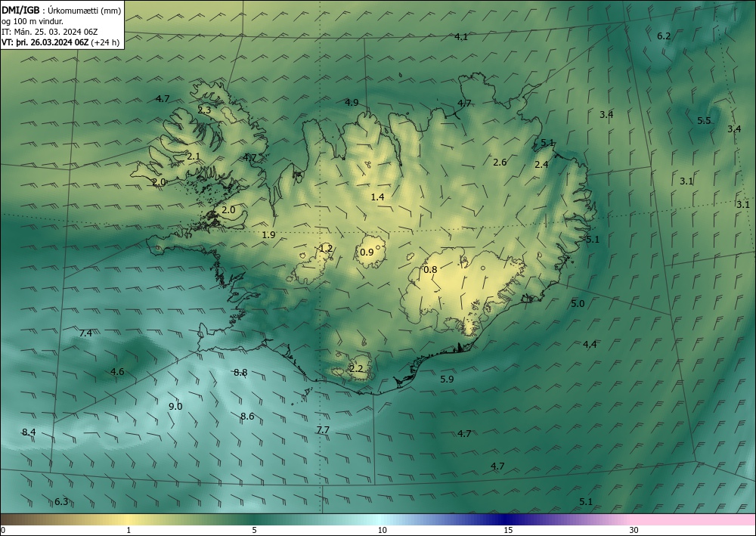Click the 7.4 value southwest of Iceland

click(85, 333)
